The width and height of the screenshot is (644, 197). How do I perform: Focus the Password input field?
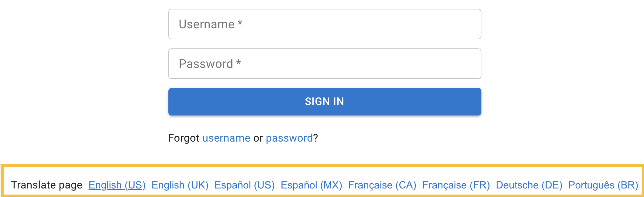(x=325, y=64)
